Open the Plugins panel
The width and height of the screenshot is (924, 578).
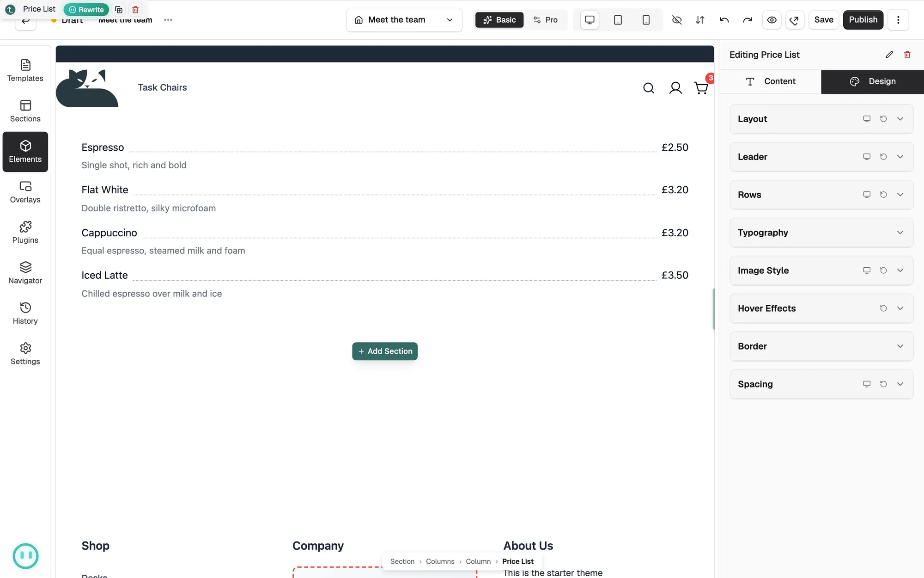pyautogui.click(x=25, y=233)
